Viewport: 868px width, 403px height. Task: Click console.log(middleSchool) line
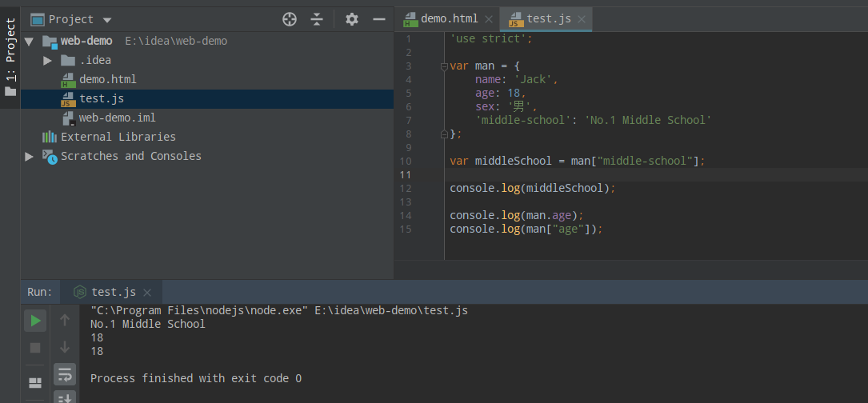coord(533,188)
